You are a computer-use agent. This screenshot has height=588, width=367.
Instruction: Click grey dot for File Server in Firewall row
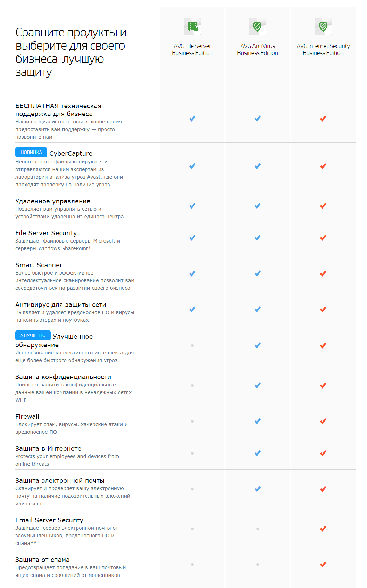coord(192,421)
